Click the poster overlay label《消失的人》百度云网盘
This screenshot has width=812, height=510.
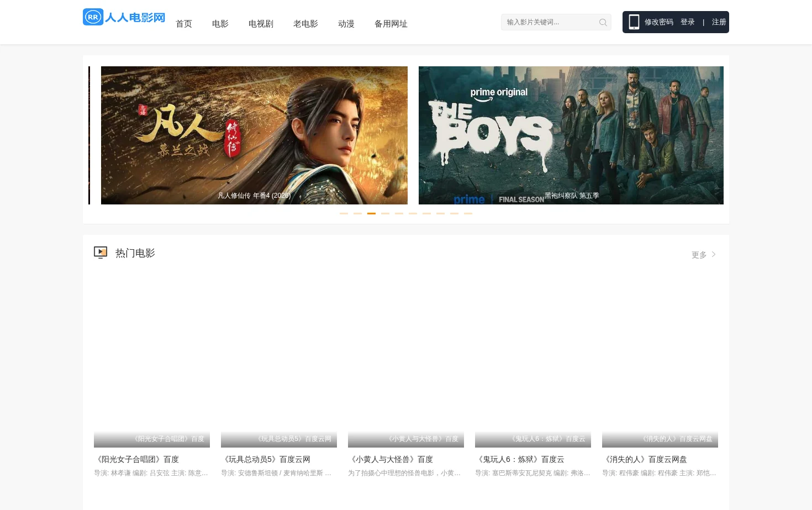point(676,439)
